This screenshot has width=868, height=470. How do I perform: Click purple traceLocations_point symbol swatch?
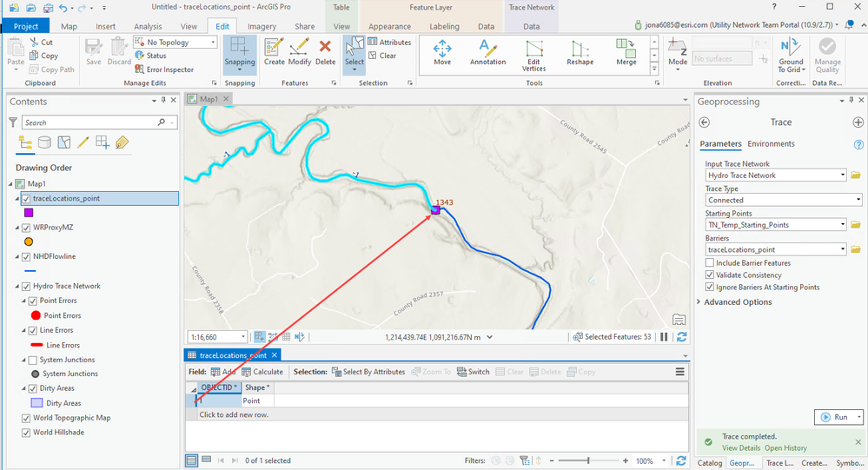point(29,213)
